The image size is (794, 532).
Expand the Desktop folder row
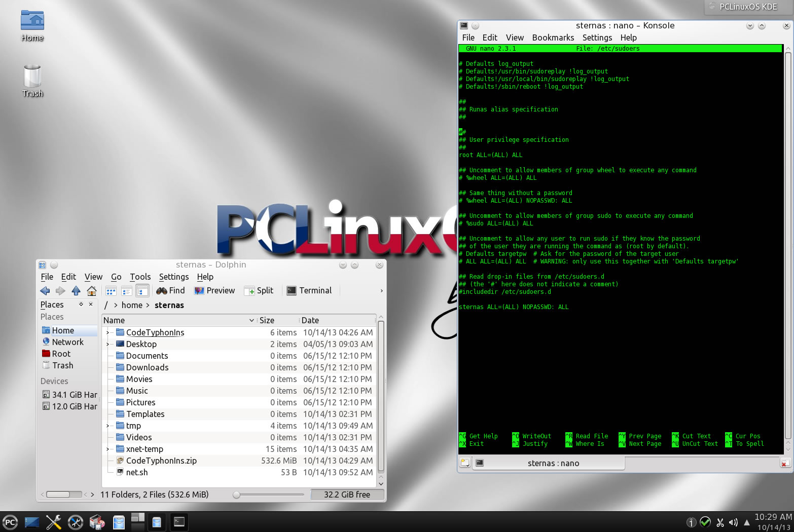click(x=107, y=344)
